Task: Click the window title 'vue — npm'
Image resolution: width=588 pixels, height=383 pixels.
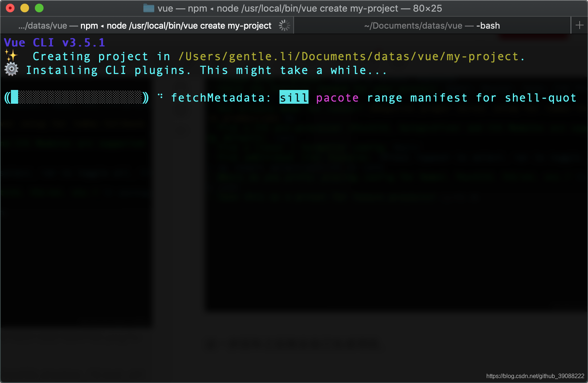Action: tap(182, 8)
